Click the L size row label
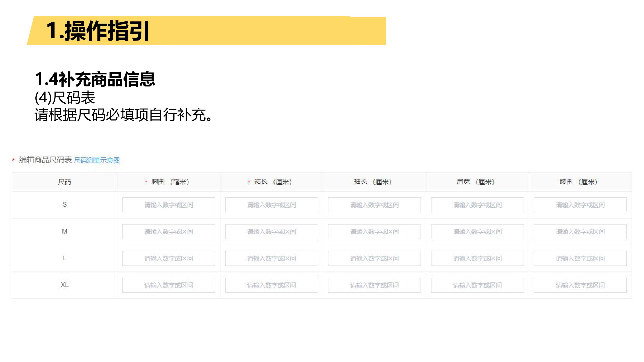Viewport: 644px width, 362px height. pyautogui.click(x=64, y=258)
